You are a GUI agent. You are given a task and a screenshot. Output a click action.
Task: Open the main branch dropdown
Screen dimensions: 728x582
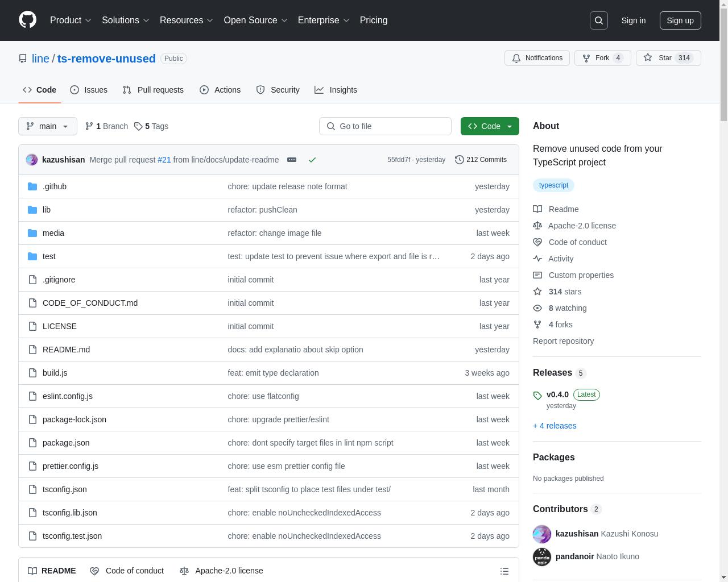[48, 126]
